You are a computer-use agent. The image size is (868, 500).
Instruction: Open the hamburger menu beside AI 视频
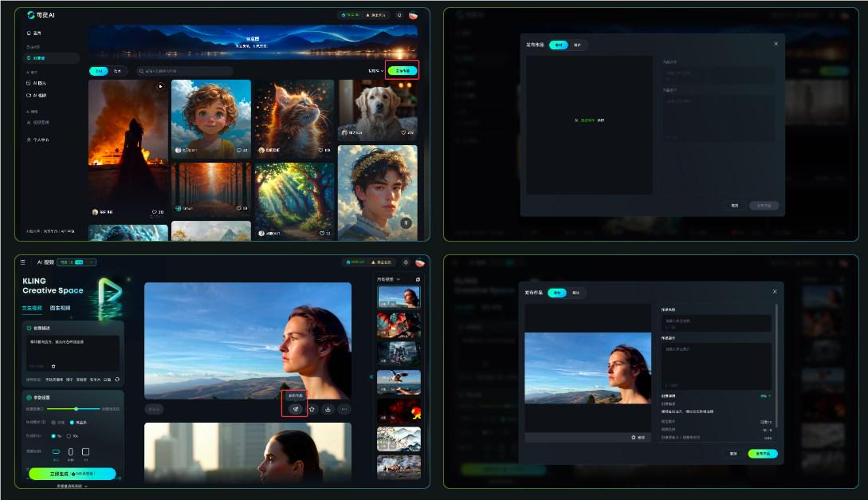(22, 262)
